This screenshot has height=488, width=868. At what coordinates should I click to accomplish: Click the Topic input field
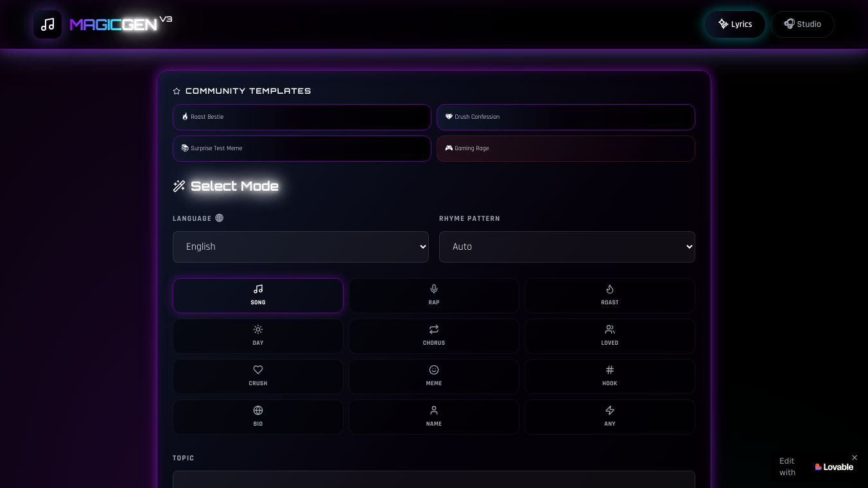coord(433,480)
